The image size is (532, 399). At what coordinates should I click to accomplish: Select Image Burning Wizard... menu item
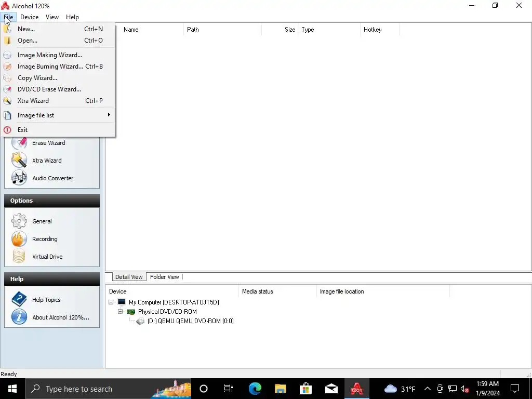coord(58,66)
